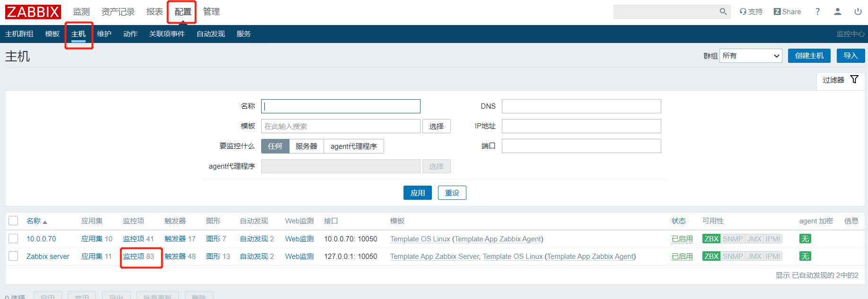Click the 创建主机 button
Screen dimensions: 868x299
(809, 56)
